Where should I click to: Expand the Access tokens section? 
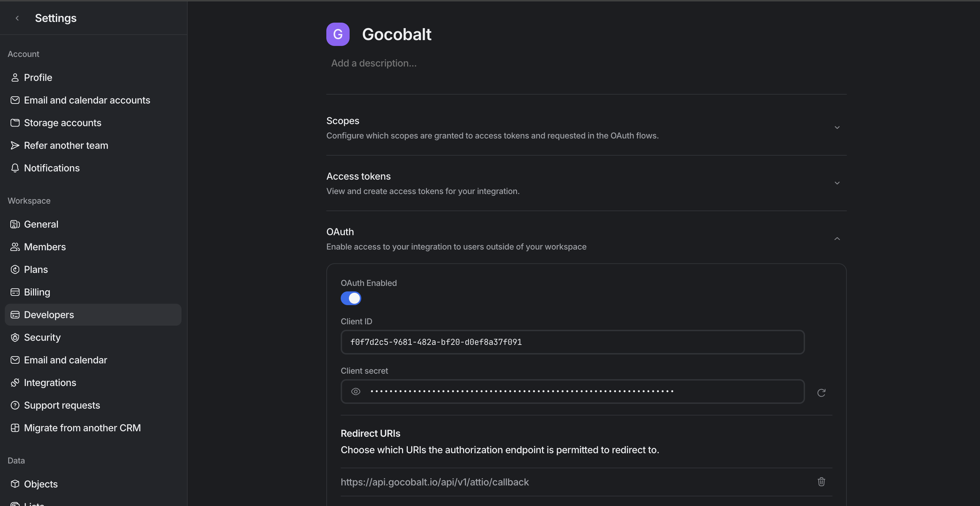tap(837, 183)
